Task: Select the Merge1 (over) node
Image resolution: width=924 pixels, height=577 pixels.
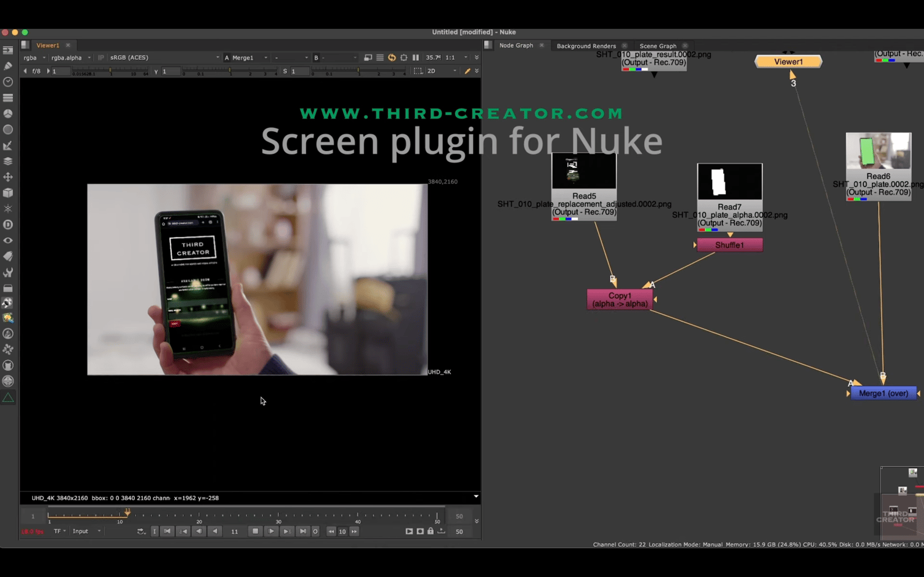Action: 883,393
